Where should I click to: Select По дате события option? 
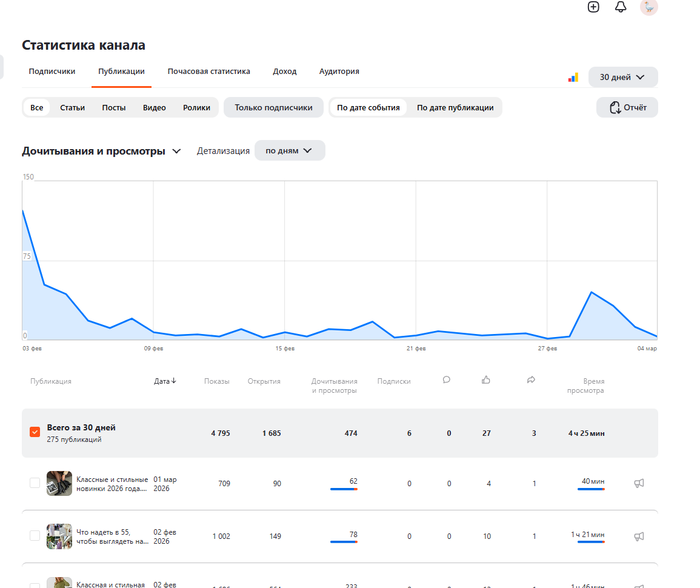coord(368,108)
